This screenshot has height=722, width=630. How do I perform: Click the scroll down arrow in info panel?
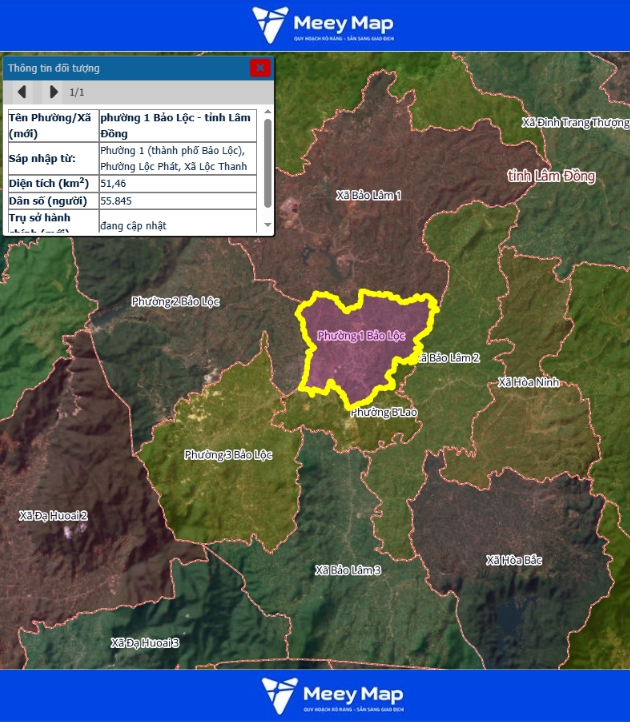coord(267,226)
